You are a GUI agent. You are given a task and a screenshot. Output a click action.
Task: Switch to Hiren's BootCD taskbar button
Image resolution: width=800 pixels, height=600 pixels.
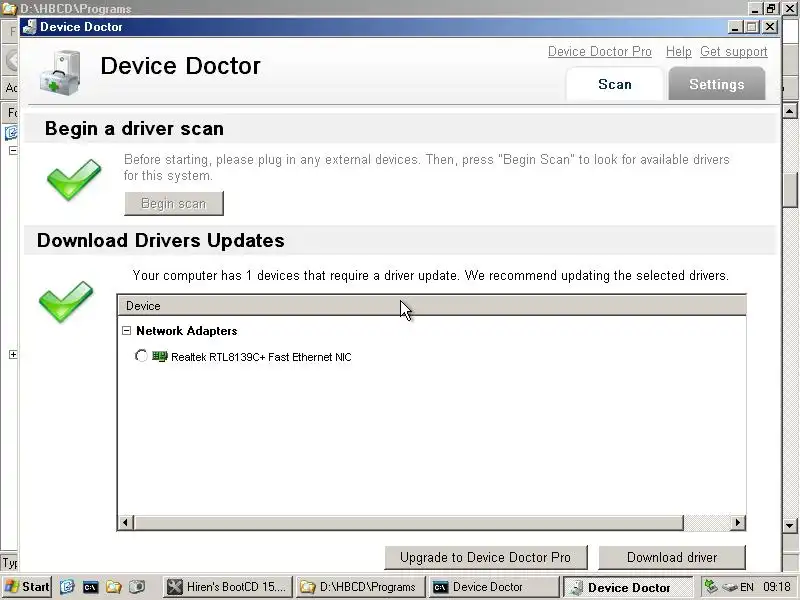click(x=228, y=587)
